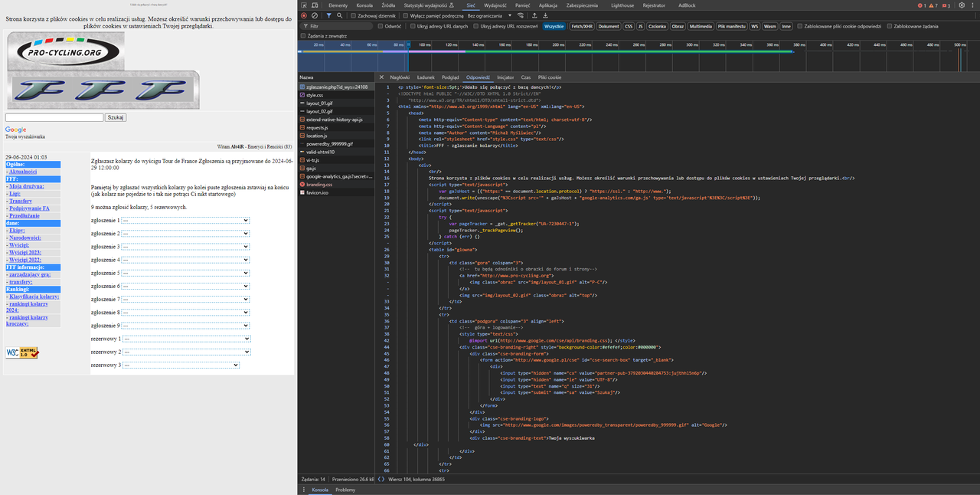Enable the Wyłącz pamięć podręczną checkbox
The width and height of the screenshot is (980, 495).
(x=405, y=15)
